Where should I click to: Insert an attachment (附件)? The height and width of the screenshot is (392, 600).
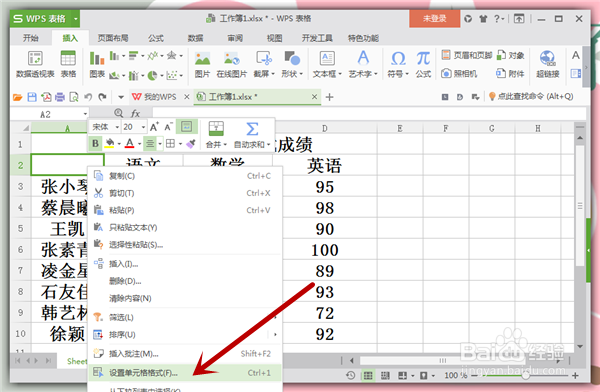pyautogui.click(x=510, y=73)
